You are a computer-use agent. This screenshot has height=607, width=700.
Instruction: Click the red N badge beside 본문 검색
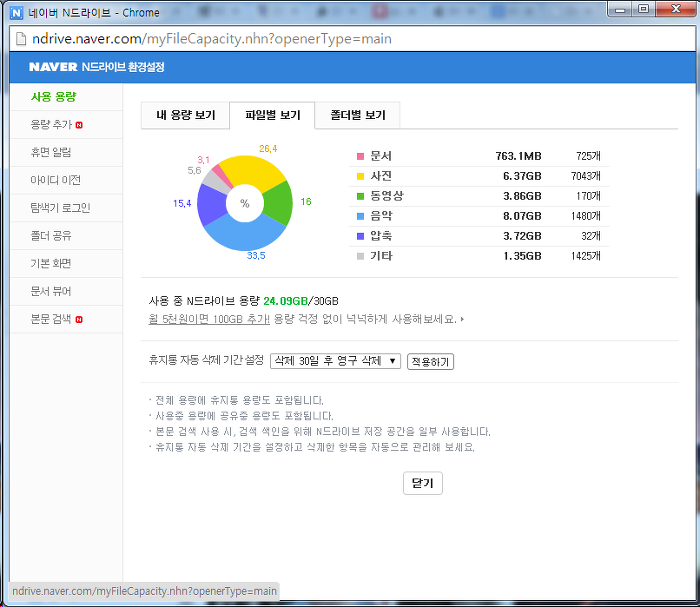[x=79, y=320]
